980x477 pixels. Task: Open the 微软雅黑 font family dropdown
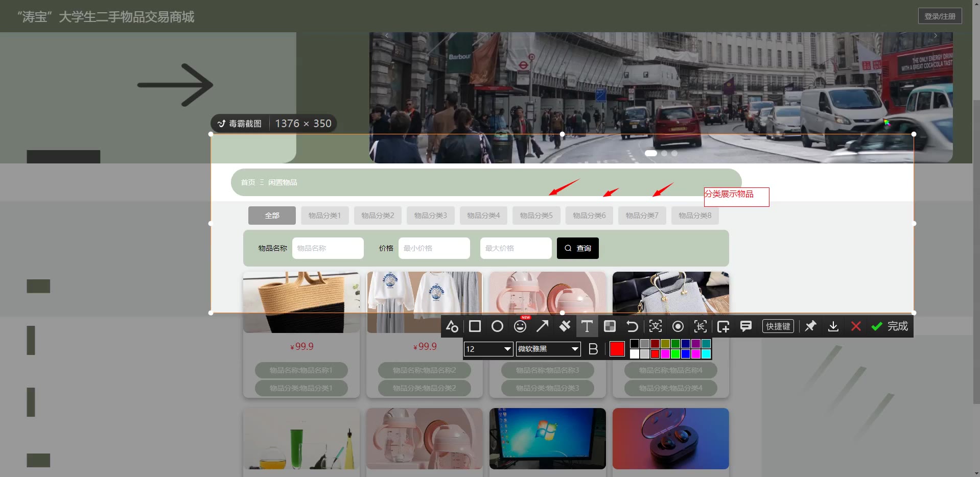pyautogui.click(x=548, y=349)
